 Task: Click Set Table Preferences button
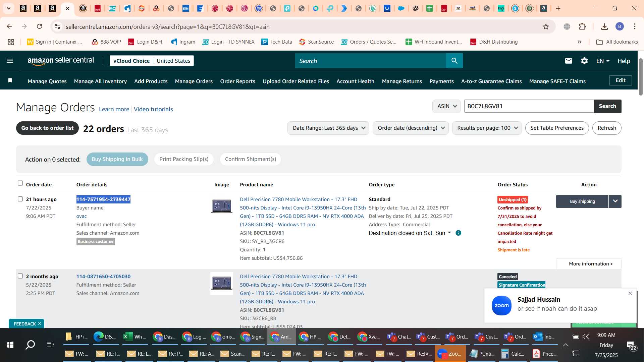pos(557,128)
